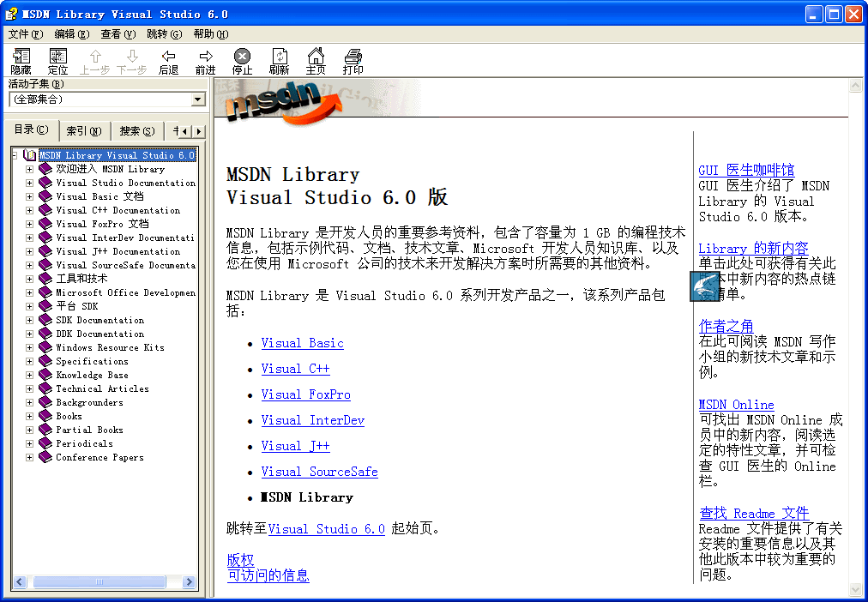868x602 pixels.
Task: Click the 停止 stop icon
Action: coord(242,60)
